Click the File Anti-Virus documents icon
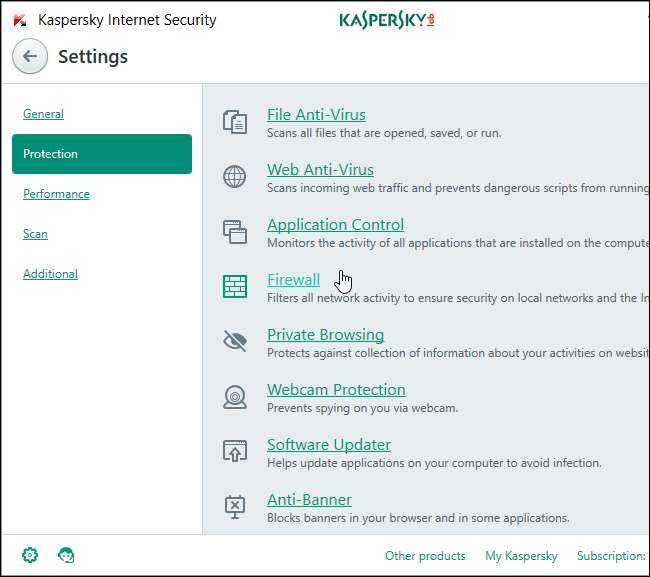The width and height of the screenshot is (650, 577). (x=235, y=122)
